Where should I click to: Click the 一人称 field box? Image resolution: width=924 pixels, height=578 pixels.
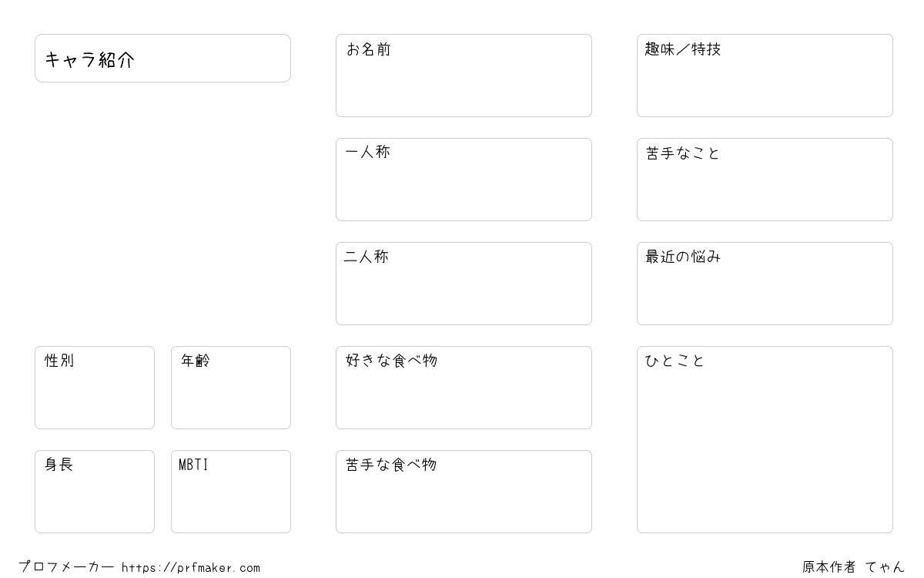464,180
